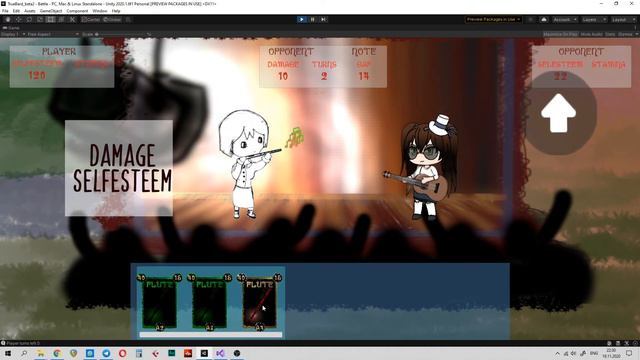Open the Account dropdown

[565, 19]
